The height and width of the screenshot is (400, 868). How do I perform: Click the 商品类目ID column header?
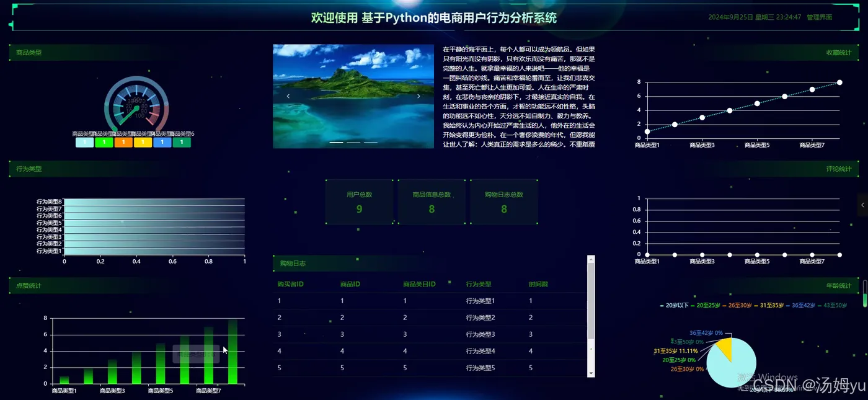tap(419, 284)
